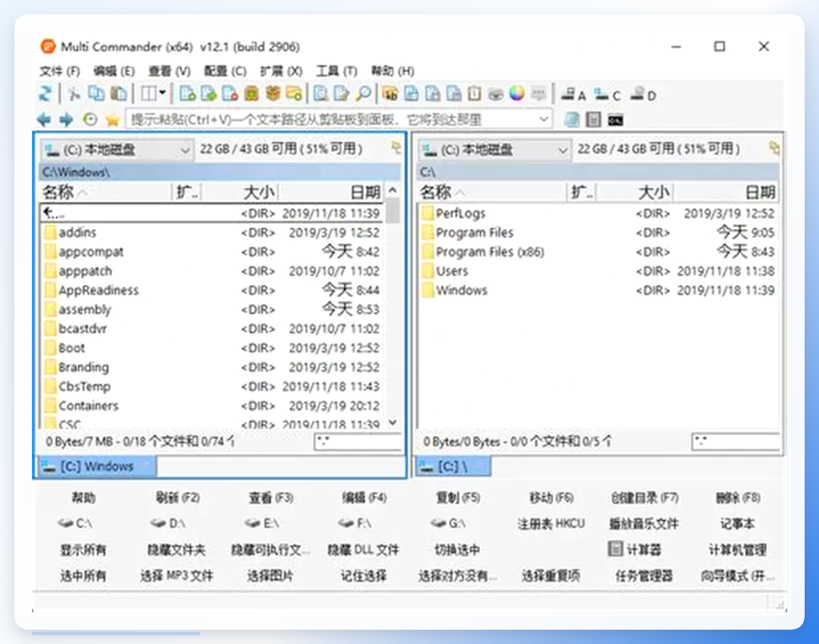
Task: Click the 隐藏 DLL 文件 button
Action: coord(364,549)
